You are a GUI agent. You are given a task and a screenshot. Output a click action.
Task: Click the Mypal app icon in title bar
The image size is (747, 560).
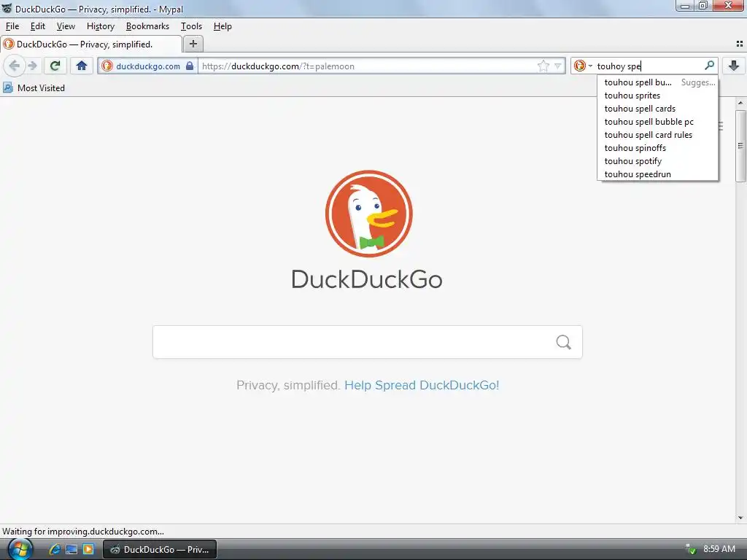tap(7, 9)
